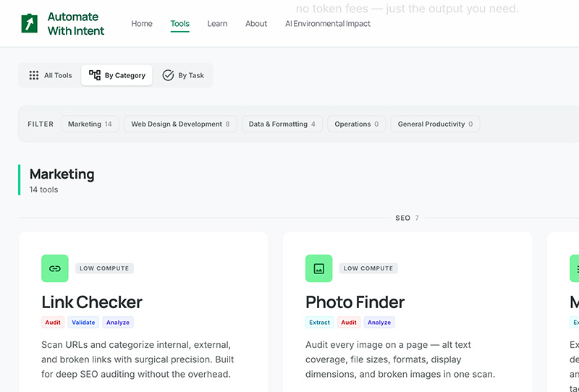Filter by Marketing category
Screen dimensions: 579x392
pyautogui.click(x=90, y=124)
